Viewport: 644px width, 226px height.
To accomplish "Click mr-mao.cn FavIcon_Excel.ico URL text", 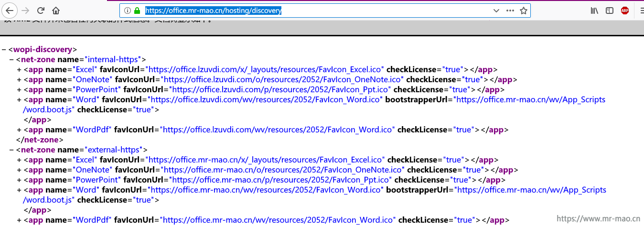I will pos(266,160).
